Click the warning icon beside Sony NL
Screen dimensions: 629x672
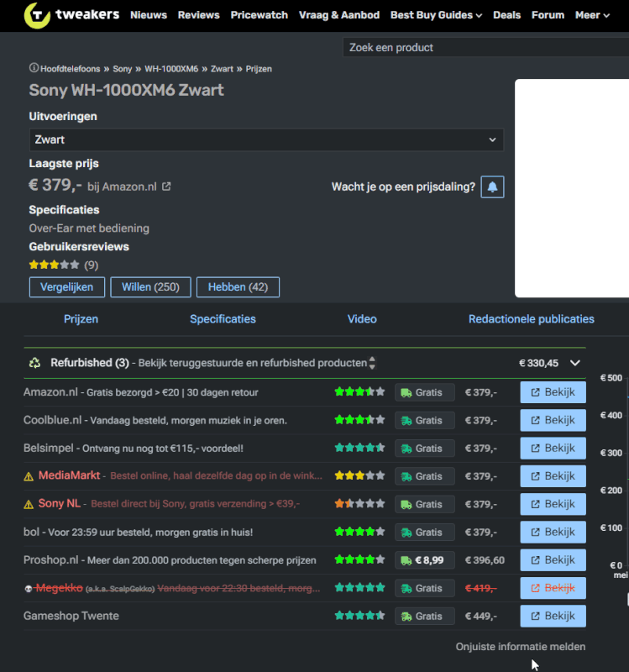(x=29, y=505)
